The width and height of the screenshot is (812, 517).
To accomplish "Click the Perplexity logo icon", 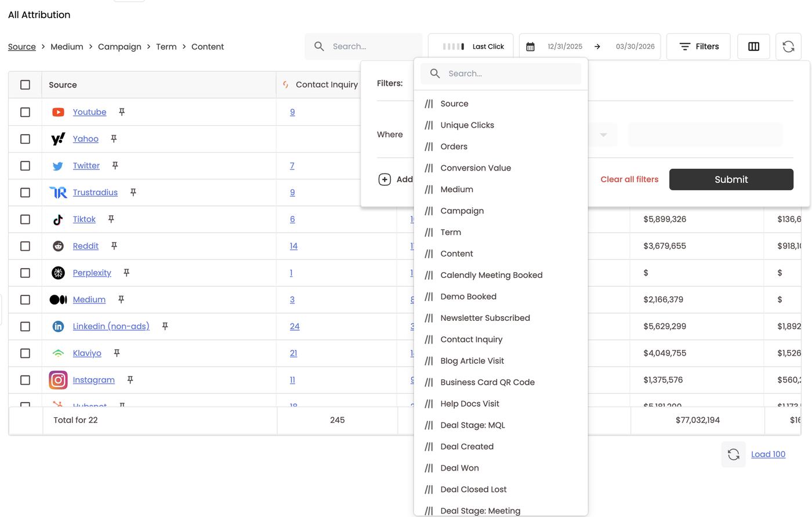I will coord(58,273).
